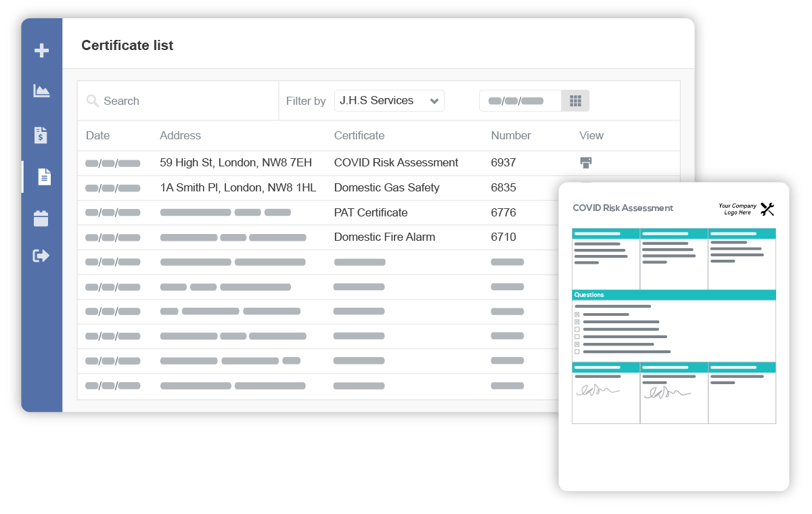Tick the first unchecked question checkbox

coord(577,329)
